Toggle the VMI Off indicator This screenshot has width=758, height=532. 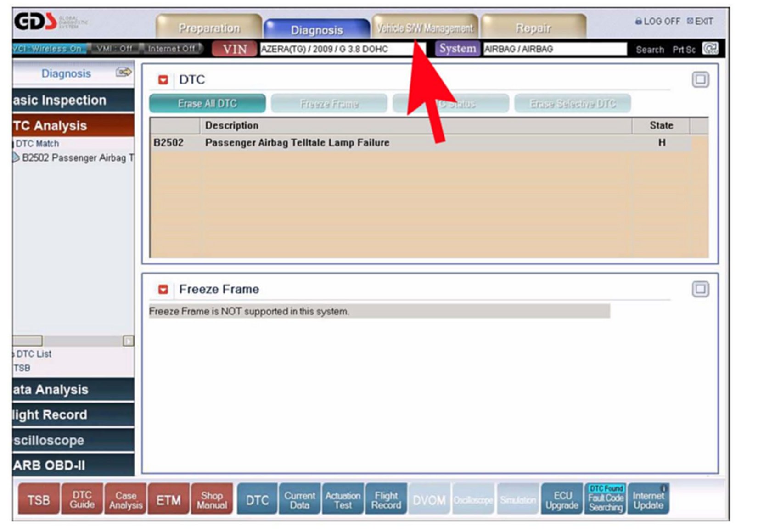(x=114, y=48)
